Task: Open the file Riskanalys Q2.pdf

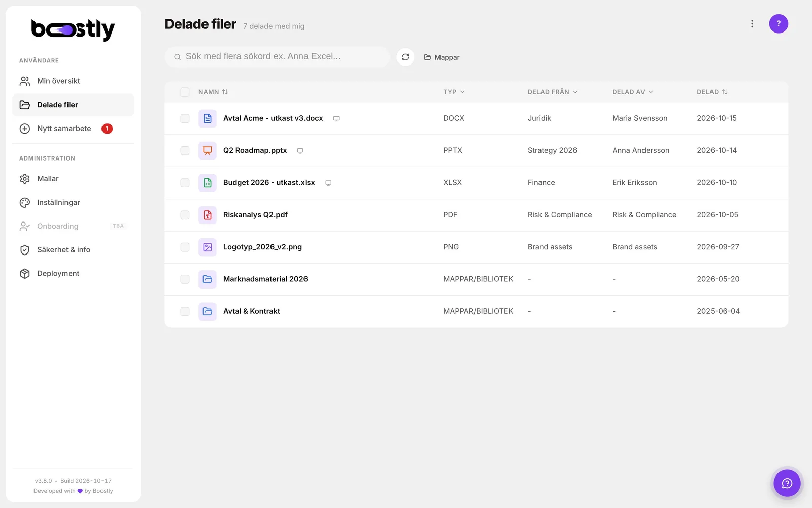Action: pyautogui.click(x=255, y=215)
